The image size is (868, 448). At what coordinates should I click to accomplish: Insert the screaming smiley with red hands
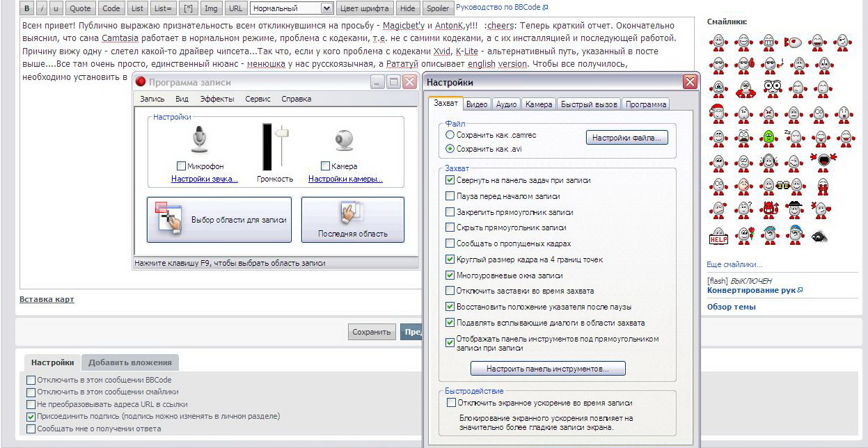[823, 162]
